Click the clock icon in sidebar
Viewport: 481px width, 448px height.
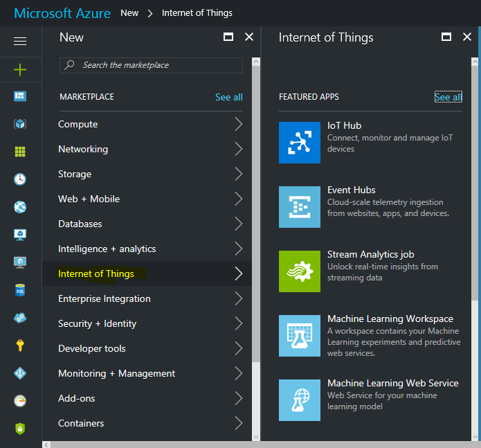point(20,179)
